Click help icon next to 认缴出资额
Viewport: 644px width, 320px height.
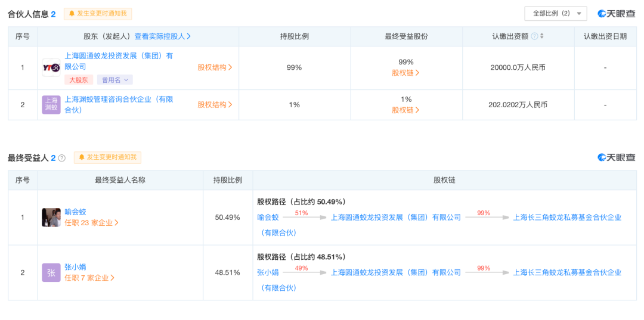pos(534,36)
